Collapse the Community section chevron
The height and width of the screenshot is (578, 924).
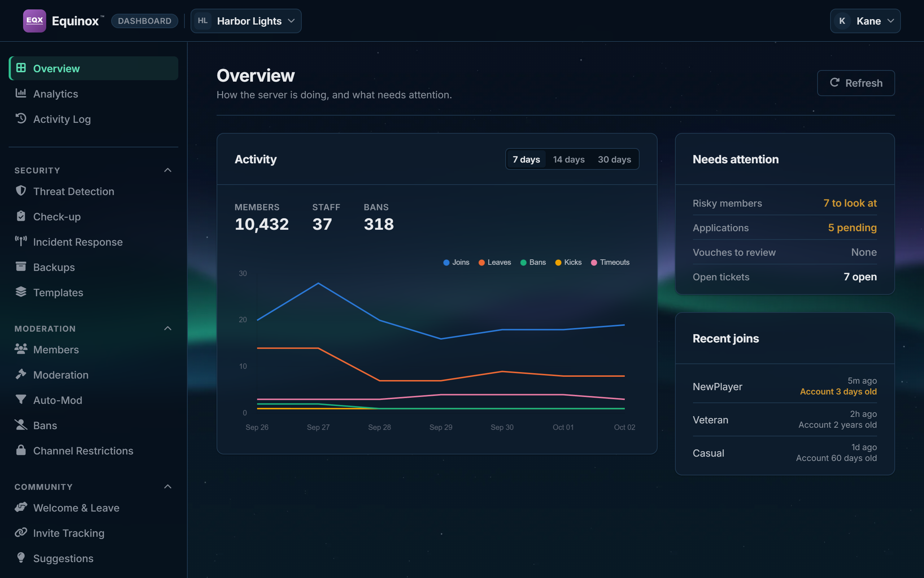pos(167,487)
